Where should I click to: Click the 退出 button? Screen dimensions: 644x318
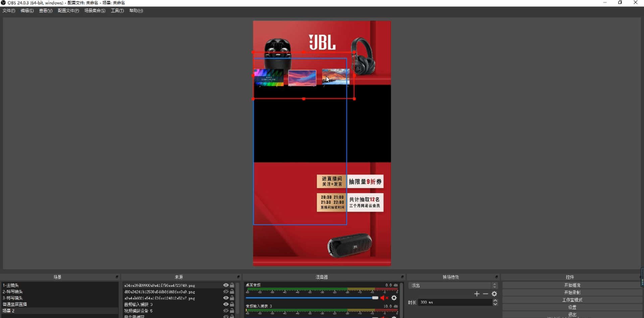click(572, 315)
